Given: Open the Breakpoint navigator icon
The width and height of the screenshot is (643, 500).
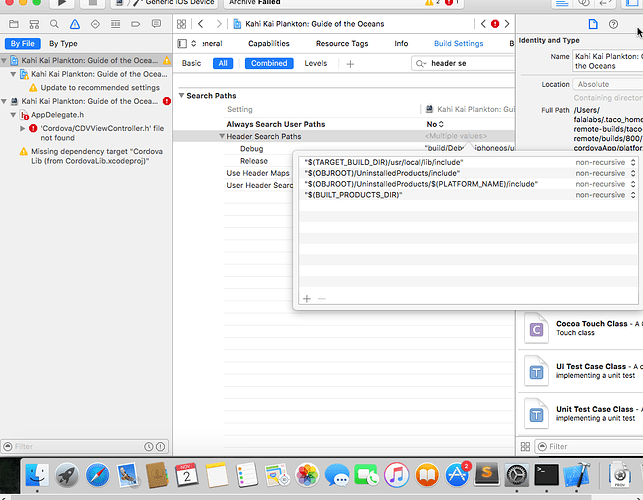Looking at the screenshot, I should [x=136, y=24].
